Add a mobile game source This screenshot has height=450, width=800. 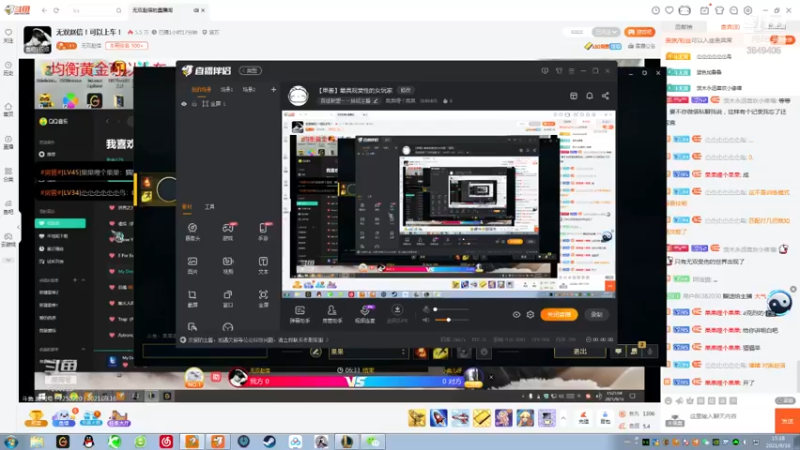263,232
